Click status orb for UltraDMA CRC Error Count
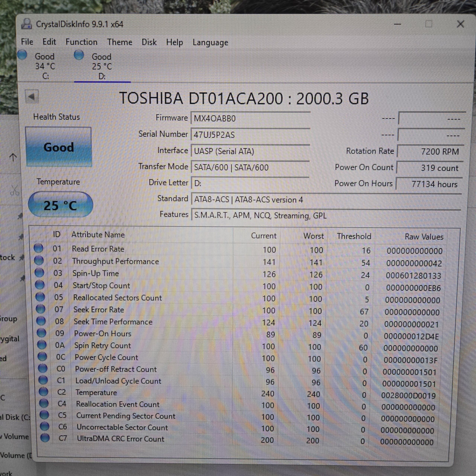Image resolution: width=476 pixels, height=476 pixels. 45,438
